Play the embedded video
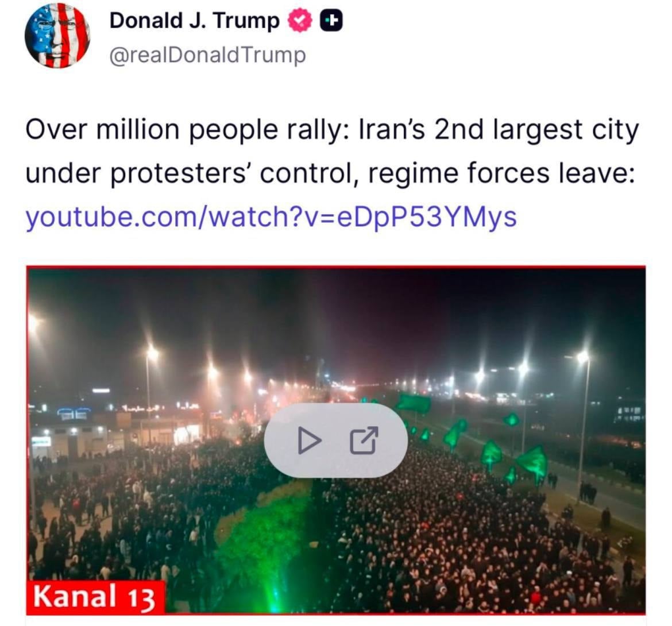 click(310, 440)
